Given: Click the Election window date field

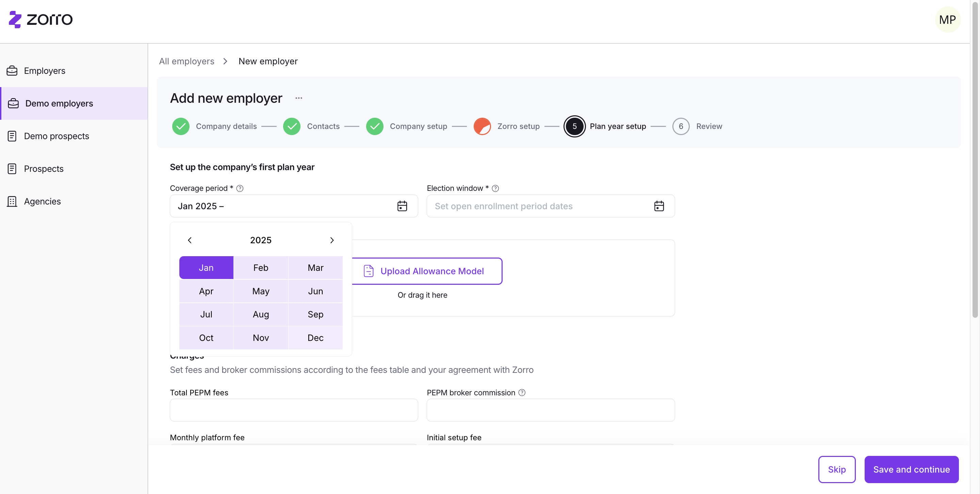Looking at the screenshot, I should tap(551, 206).
